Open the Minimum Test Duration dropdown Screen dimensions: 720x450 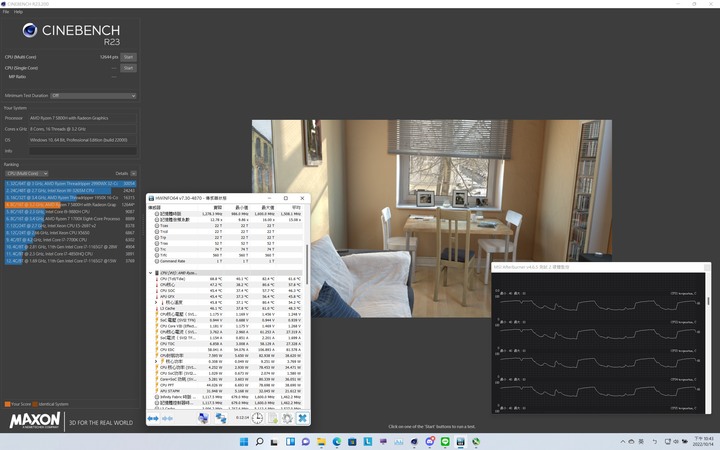(93, 96)
